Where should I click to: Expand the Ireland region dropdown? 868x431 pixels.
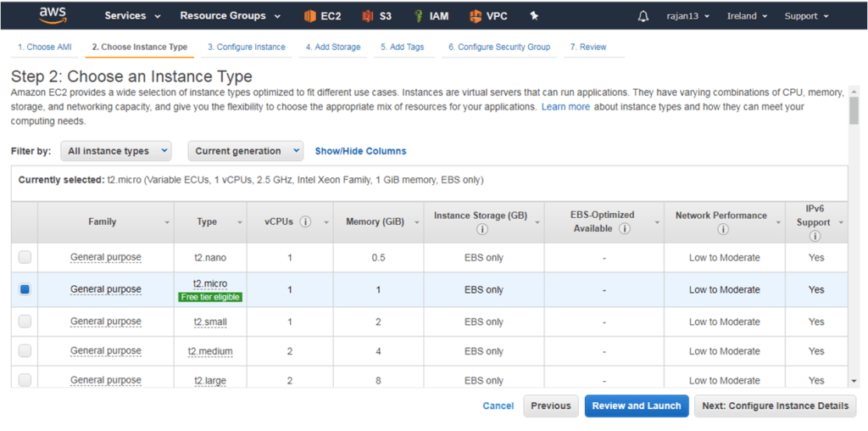747,16
